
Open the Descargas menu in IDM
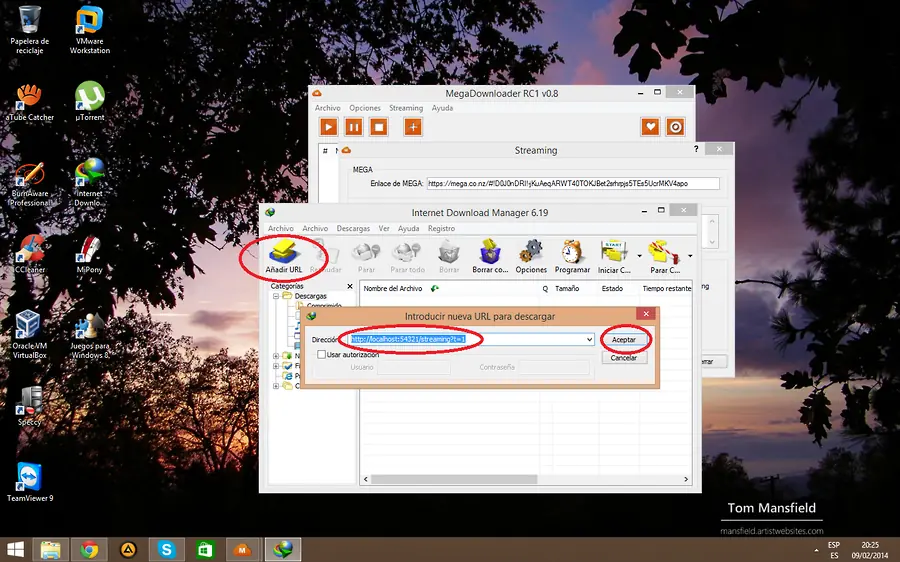click(353, 228)
